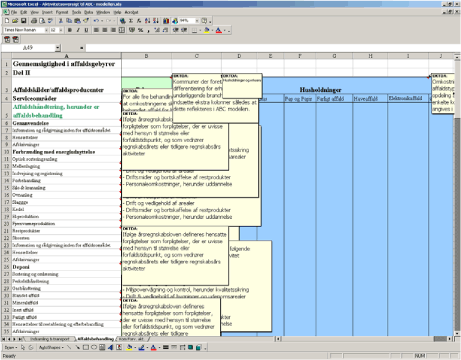461x360 pixels.
Task: Toggle bold formatting
Action: [x=70, y=30]
